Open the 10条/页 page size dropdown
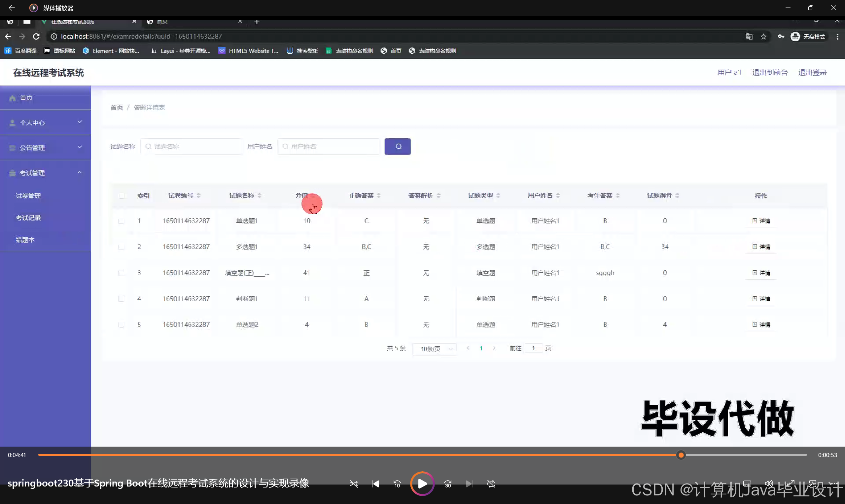This screenshot has width=845, height=504. pos(434,349)
